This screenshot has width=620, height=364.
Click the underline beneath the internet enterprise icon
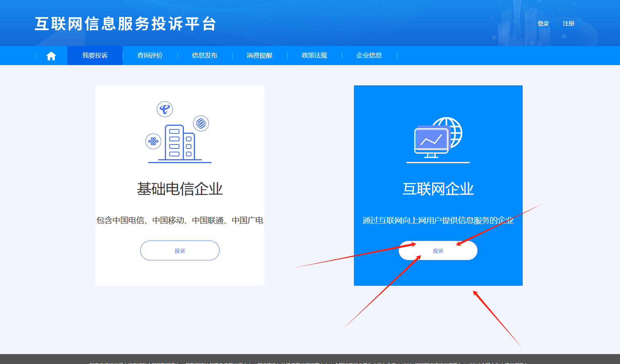(438, 162)
